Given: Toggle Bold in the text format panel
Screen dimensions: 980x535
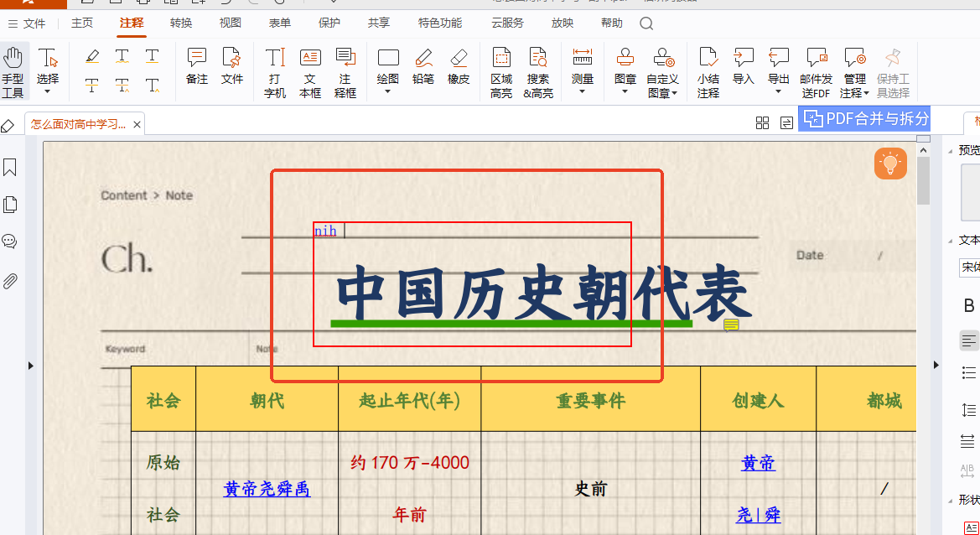Looking at the screenshot, I should pos(969,305).
